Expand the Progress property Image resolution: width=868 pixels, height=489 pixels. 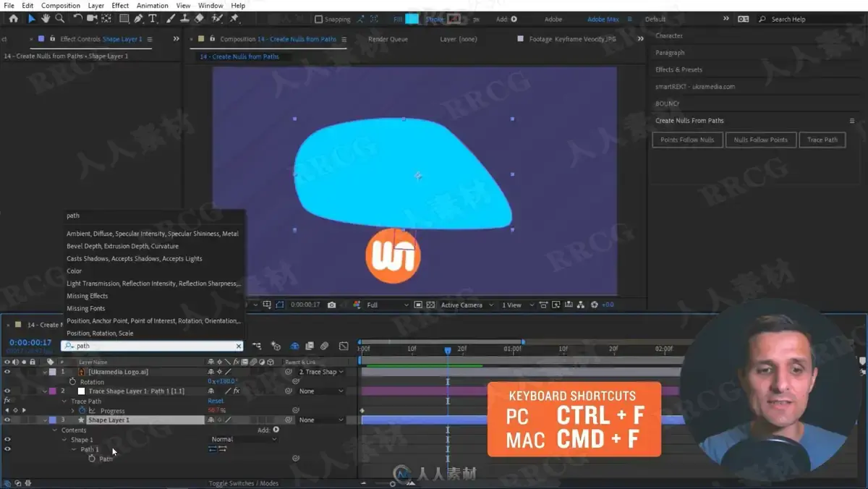pyautogui.click(x=72, y=411)
